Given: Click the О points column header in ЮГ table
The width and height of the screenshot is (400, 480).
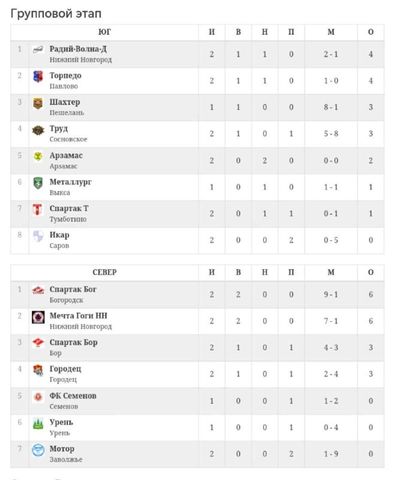Looking at the screenshot, I should (371, 32).
